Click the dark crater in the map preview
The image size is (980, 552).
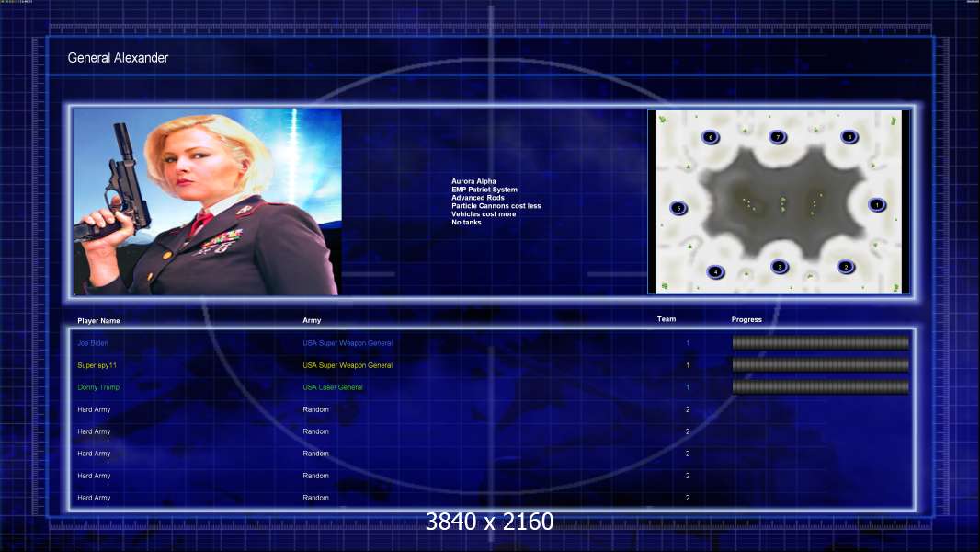781,203
